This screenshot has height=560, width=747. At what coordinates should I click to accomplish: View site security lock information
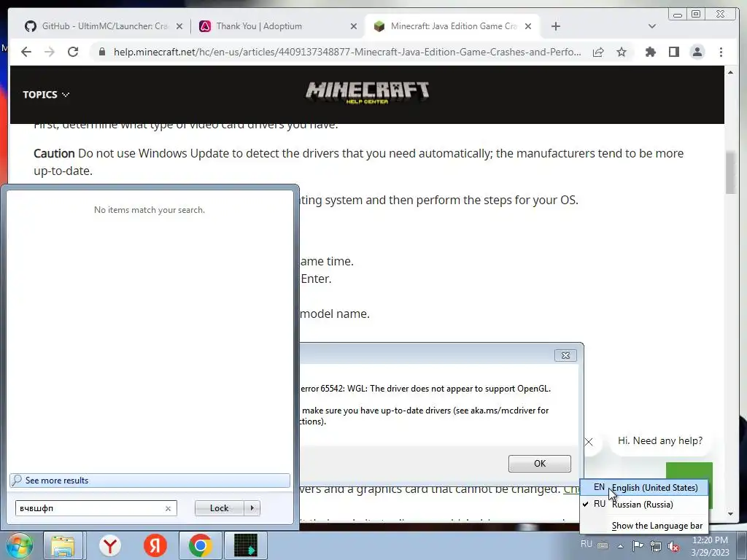pyautogui.click(x=101, y=52)
